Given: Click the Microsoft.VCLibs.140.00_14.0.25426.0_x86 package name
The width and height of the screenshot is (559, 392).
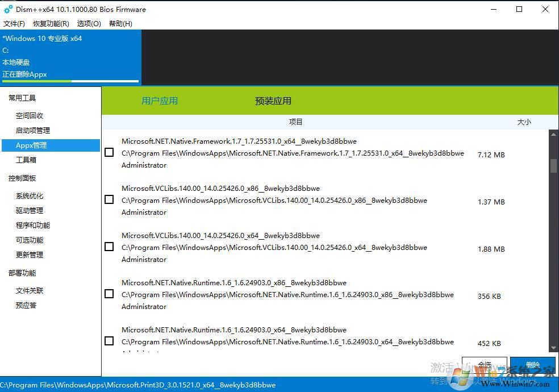Looking at the screenshot, I should pyautogui.click(x=220, y=188).
